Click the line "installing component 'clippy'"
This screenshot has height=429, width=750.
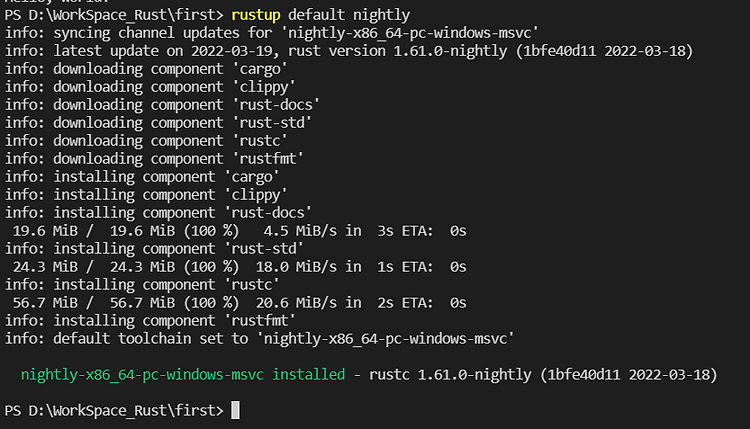pos(146,195)
